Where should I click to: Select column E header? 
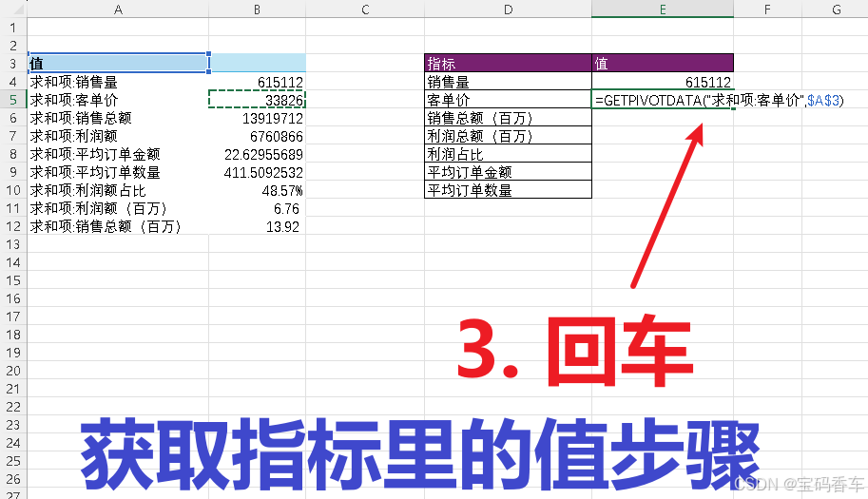pos(662,9)
